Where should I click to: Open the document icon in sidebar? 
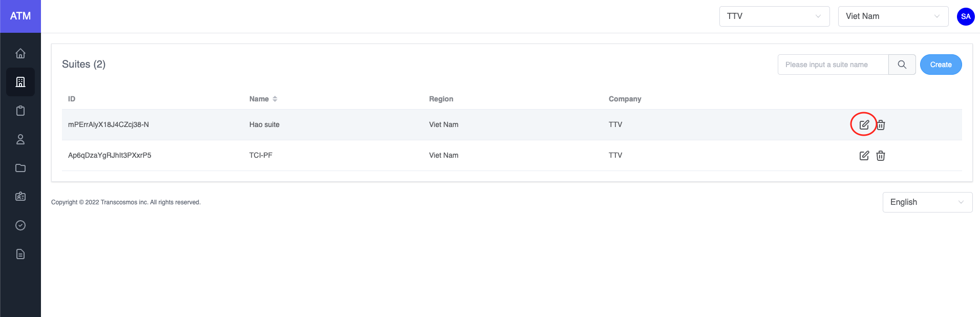click(20, 254)
